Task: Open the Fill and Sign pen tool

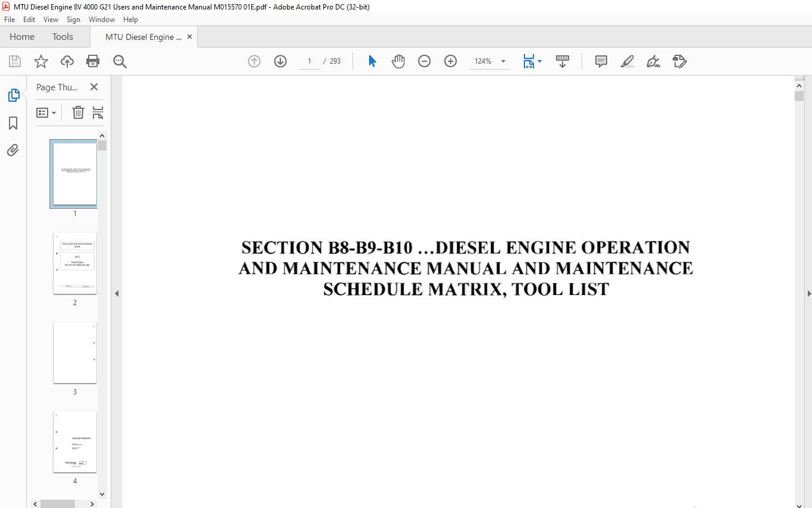Action: [654, 61]
